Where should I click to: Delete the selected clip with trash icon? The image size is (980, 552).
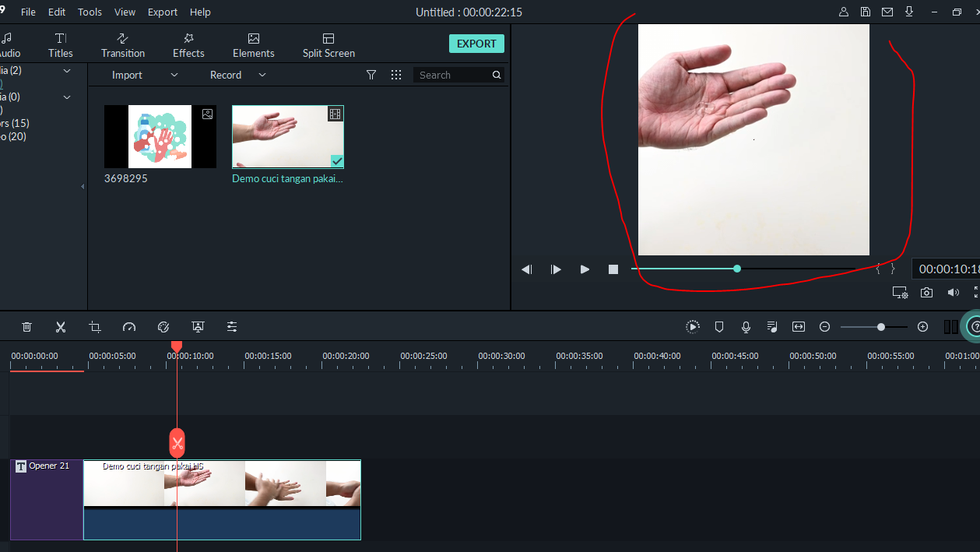pyautogui.click(x=26, y=327)
